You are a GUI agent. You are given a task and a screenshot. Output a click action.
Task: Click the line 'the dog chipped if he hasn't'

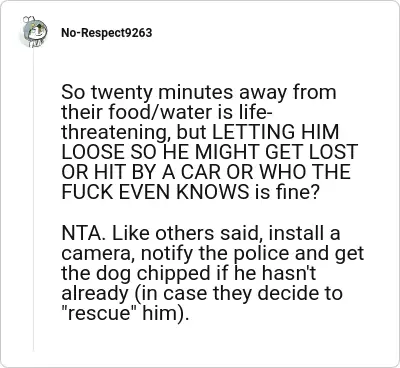click(188, 273)
